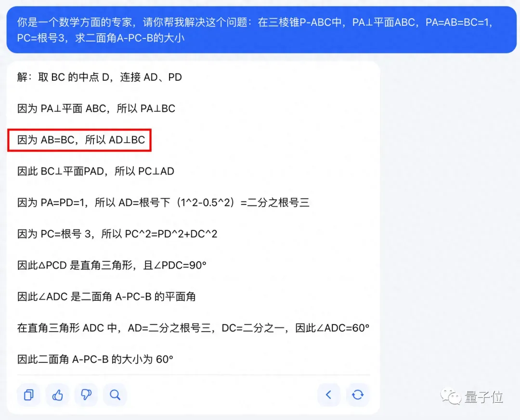Click the WeChat logo in watermark

(x=451, y=396)
